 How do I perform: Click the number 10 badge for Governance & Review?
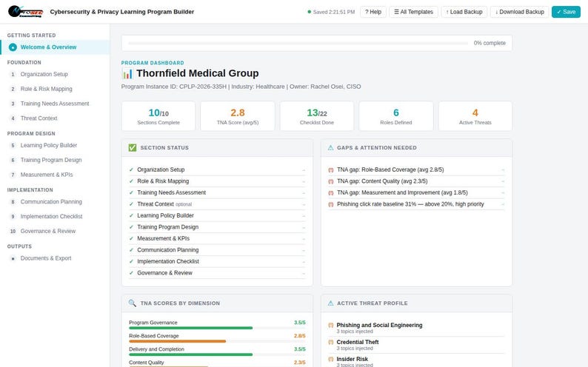click(x=13, y=231)
